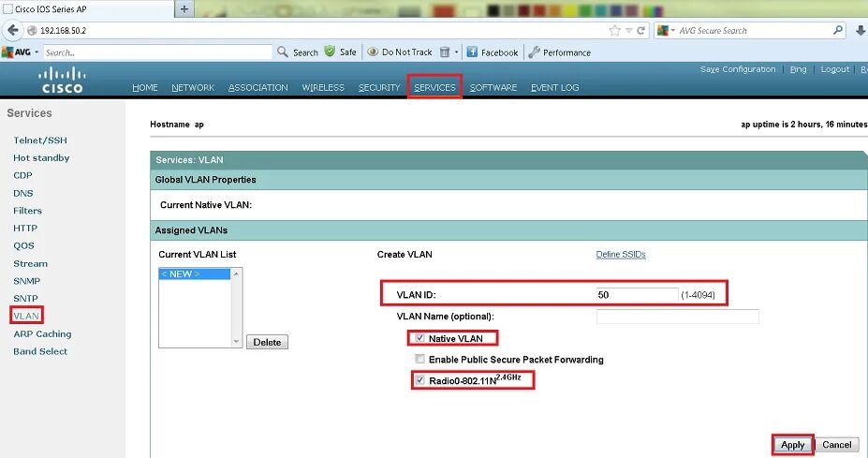Click the browser back arrow button

13,30
